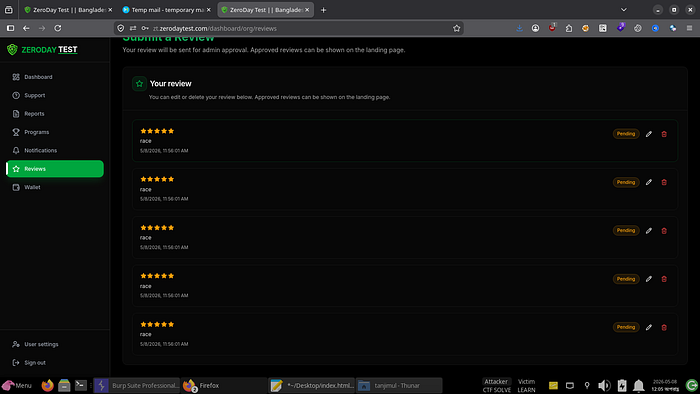Delete the fourth review entry
The width and height of the screenshot is (700, 394).
coord(664,279)
